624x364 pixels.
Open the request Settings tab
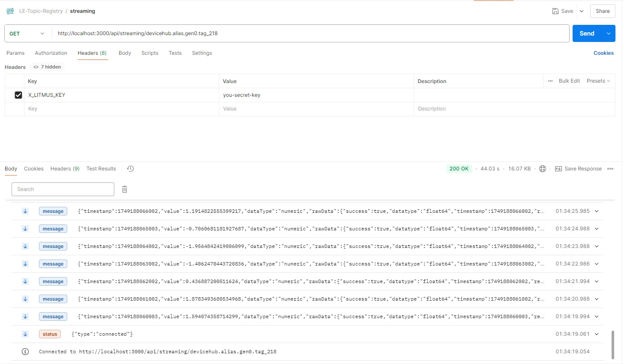[202, 53]
